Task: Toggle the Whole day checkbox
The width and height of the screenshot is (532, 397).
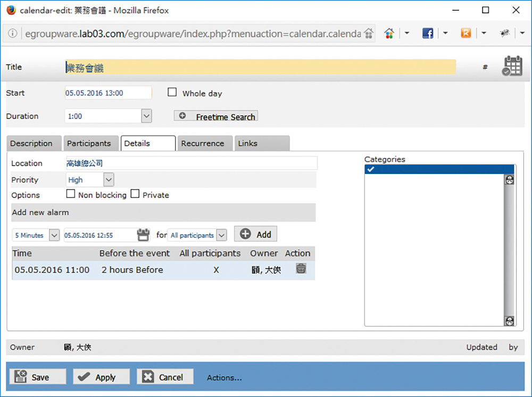Action: click(172, 92)
